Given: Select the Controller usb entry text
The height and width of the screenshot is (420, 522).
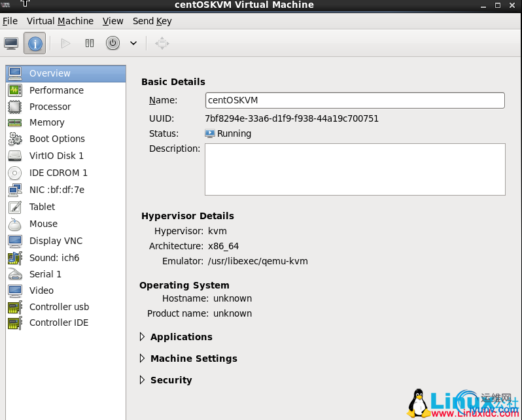Looking at the screenshot, I should [60, 307].
